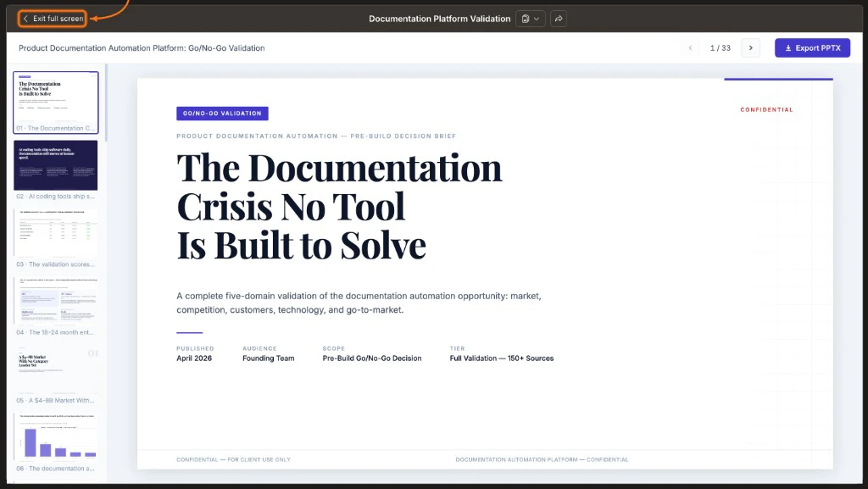Select slide 03 'The validation scores' thumbnail

coord(56,231)
